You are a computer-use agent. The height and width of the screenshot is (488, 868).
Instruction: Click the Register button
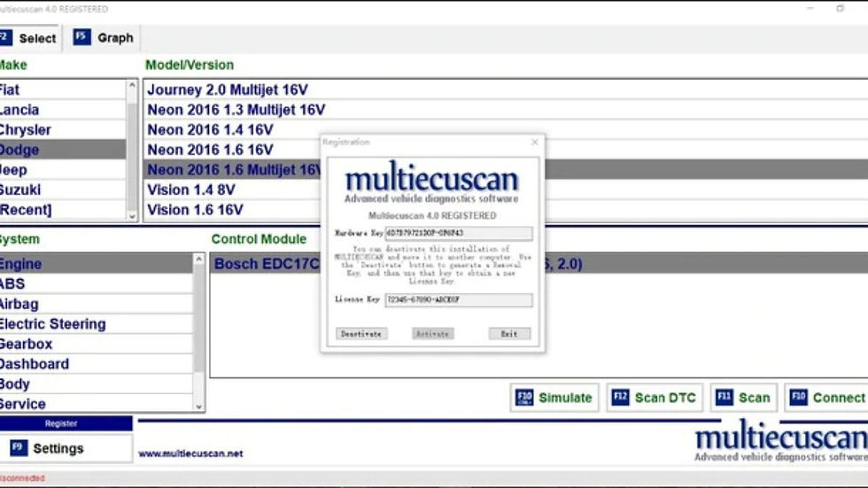click(x=66, y=423)
